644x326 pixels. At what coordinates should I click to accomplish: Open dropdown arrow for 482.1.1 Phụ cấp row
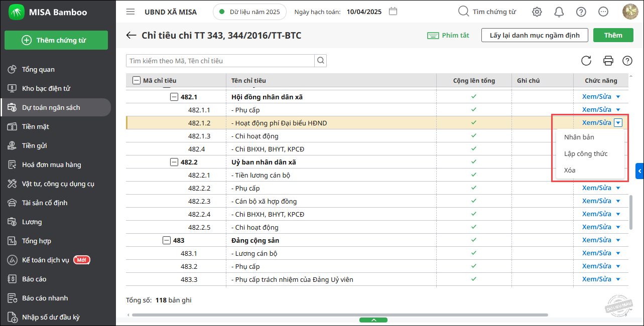coord(618,109)
